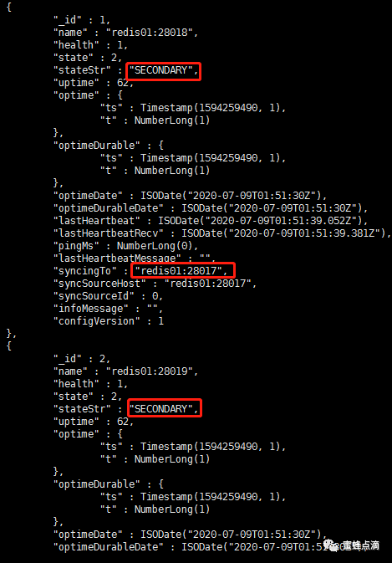
Task: Click the "lastHeartbeatRecv" key text
Action: point(109,233)
